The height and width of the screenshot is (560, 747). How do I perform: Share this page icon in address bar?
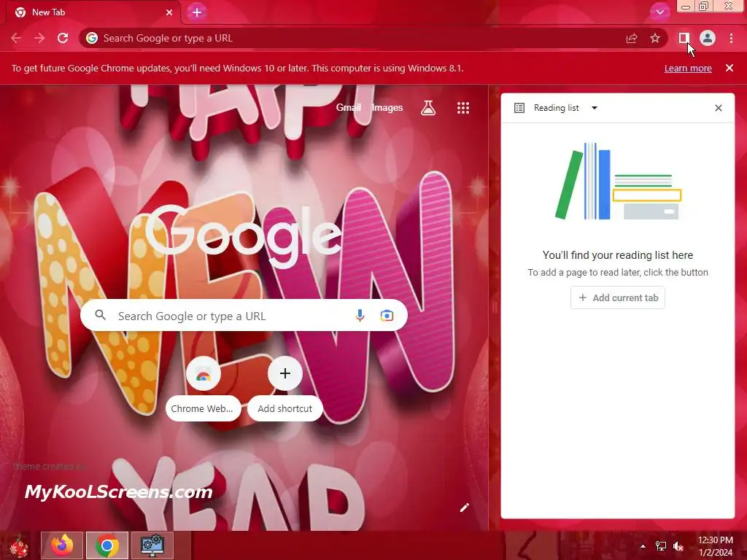click(632, 38)
